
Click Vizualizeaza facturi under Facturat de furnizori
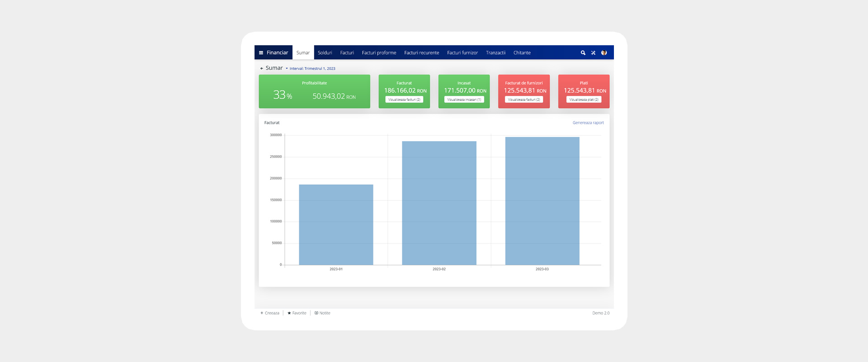[x=524, y=100]
